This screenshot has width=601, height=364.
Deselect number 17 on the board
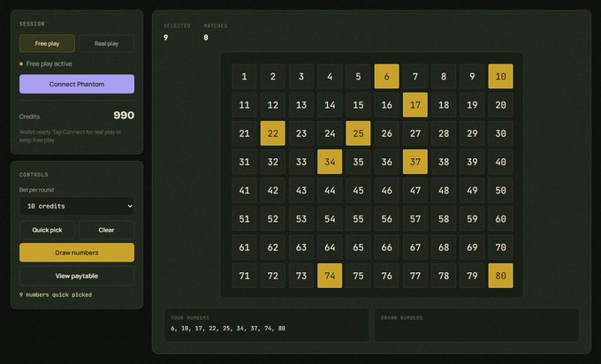point(415,104)
